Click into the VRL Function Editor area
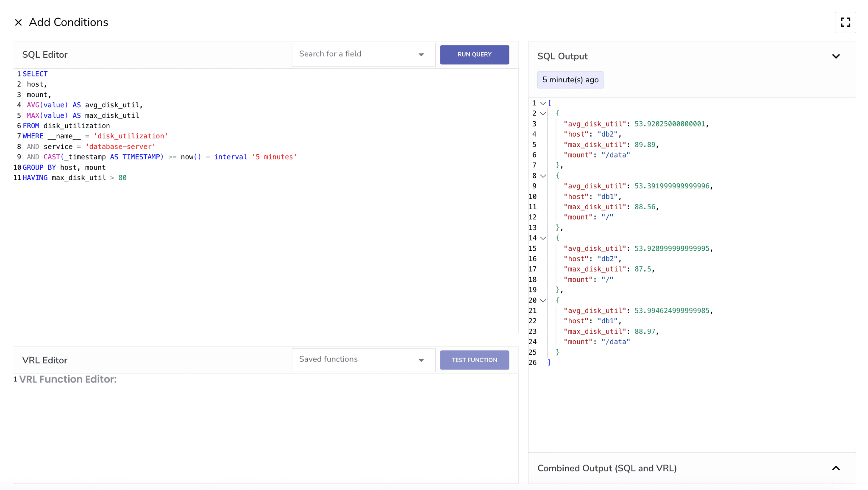The image size is (868, 490). tap(265, 428)
